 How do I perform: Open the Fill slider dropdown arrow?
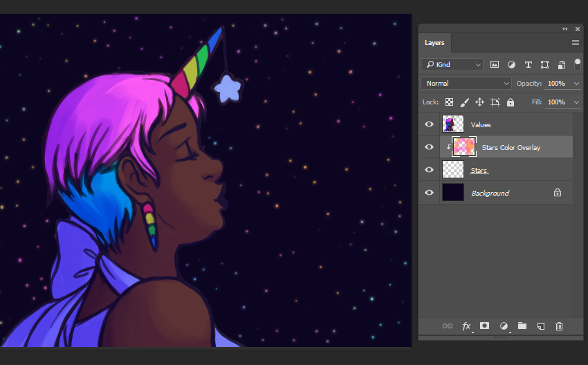click(x=576, y=102)
